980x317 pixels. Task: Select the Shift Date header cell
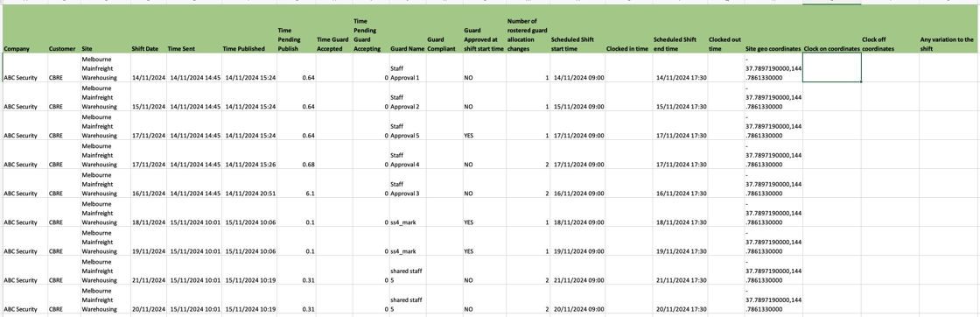coord(148,29)
